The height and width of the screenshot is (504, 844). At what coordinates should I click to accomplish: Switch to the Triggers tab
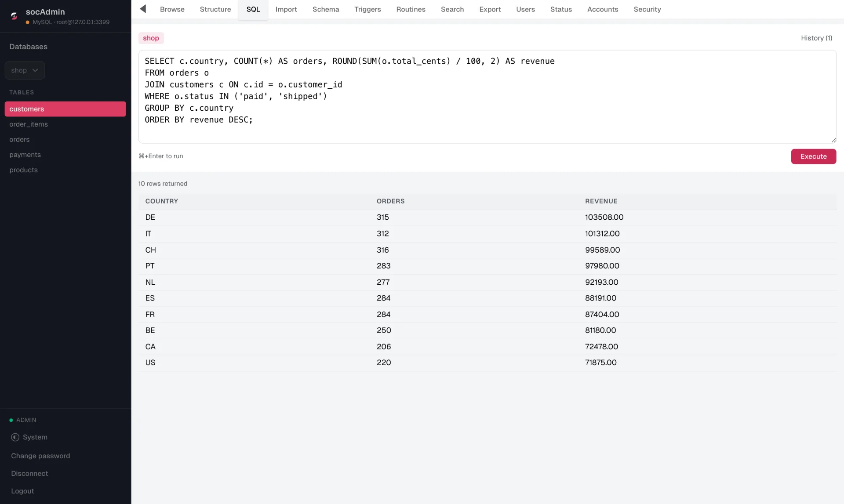(x=367, y=9)
